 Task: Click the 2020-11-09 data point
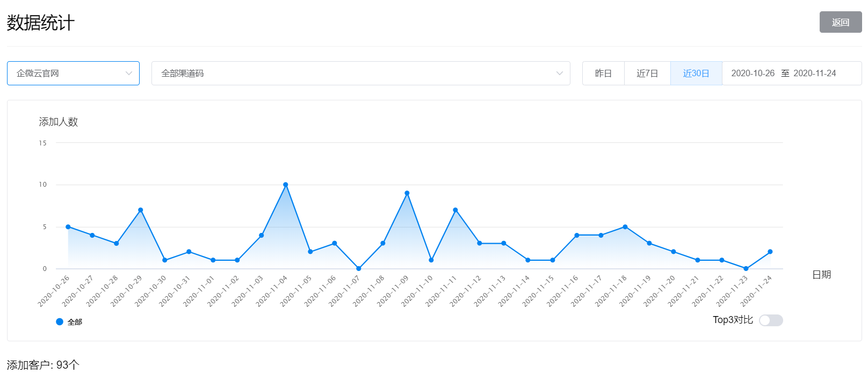tap(407, 193)
